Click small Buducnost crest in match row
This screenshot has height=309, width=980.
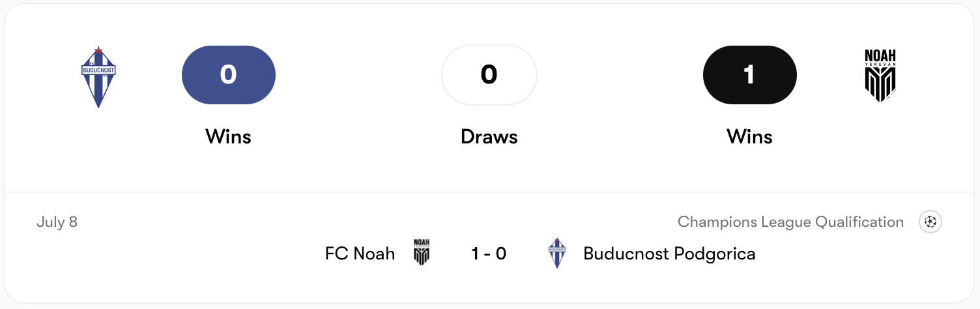point(556,253)
